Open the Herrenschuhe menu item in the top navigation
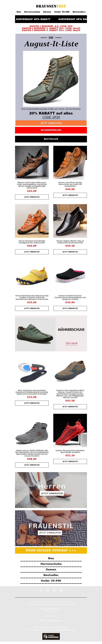102x644 pixels. [x=32, y=12]
